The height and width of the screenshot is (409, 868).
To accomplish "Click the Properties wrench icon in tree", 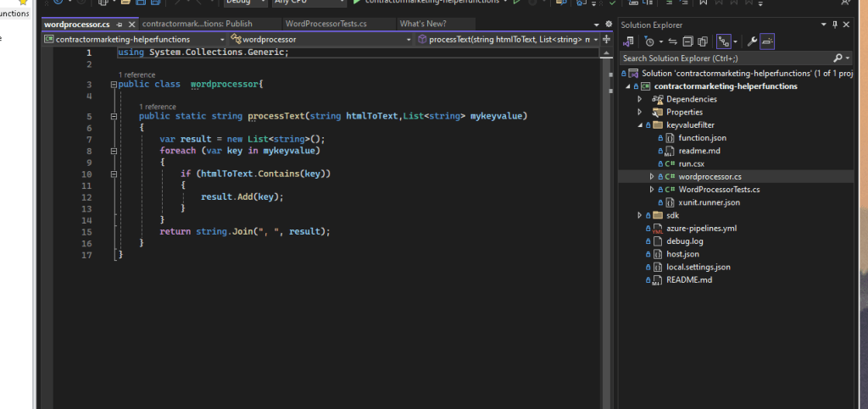I will point(658,112).
